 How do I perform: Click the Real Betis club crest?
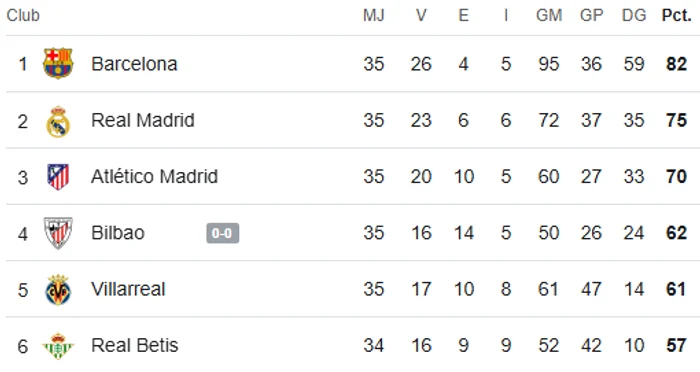click(58, 346)
